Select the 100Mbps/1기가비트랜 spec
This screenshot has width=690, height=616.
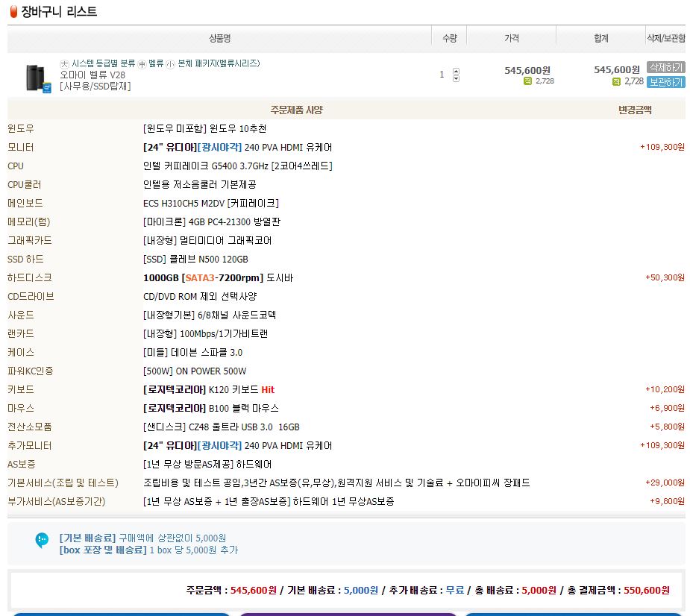[x=205, y=333]
